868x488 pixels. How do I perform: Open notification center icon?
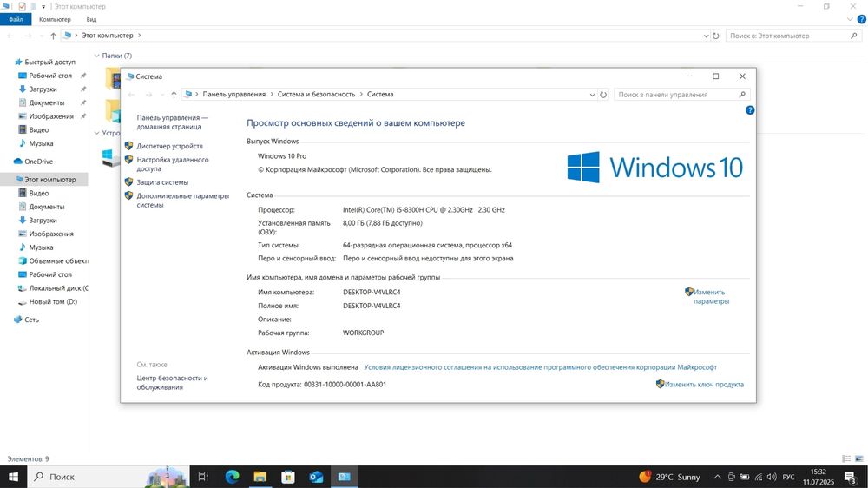852,477
